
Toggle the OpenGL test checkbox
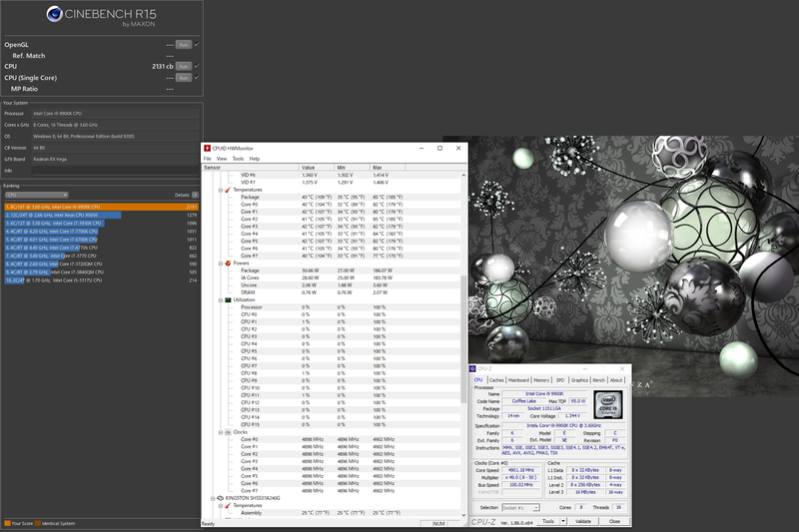pyautogui.click(x=197, y=44)
